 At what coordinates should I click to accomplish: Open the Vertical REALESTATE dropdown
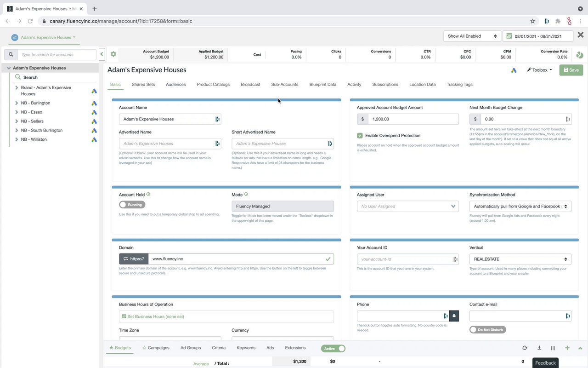point(520,259)
